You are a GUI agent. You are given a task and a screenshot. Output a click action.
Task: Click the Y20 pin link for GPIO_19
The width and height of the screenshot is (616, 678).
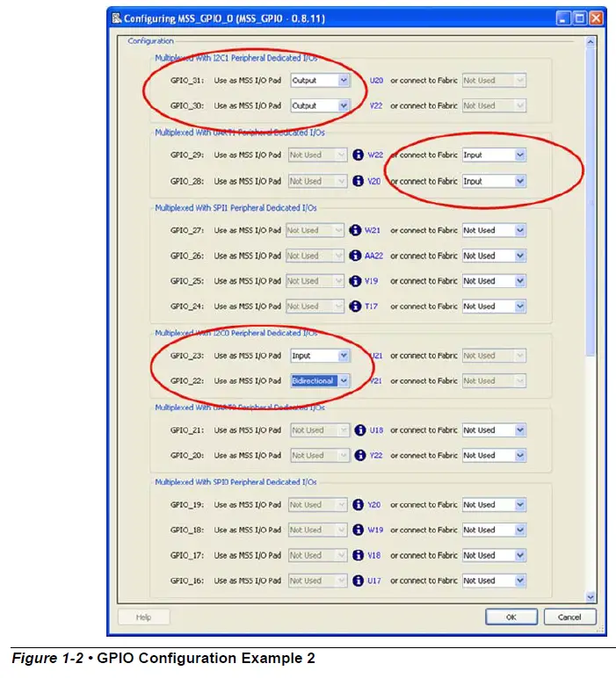coord(373,505)
